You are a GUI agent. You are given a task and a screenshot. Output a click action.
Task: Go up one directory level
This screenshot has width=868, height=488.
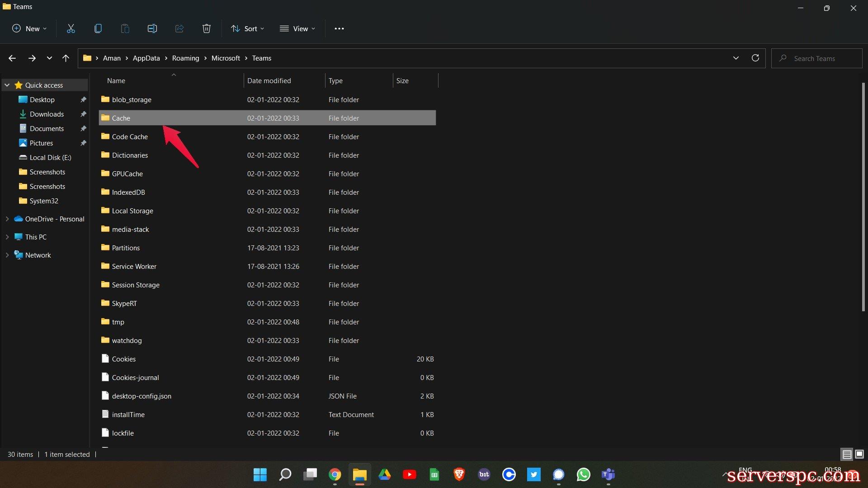[66, 58]
